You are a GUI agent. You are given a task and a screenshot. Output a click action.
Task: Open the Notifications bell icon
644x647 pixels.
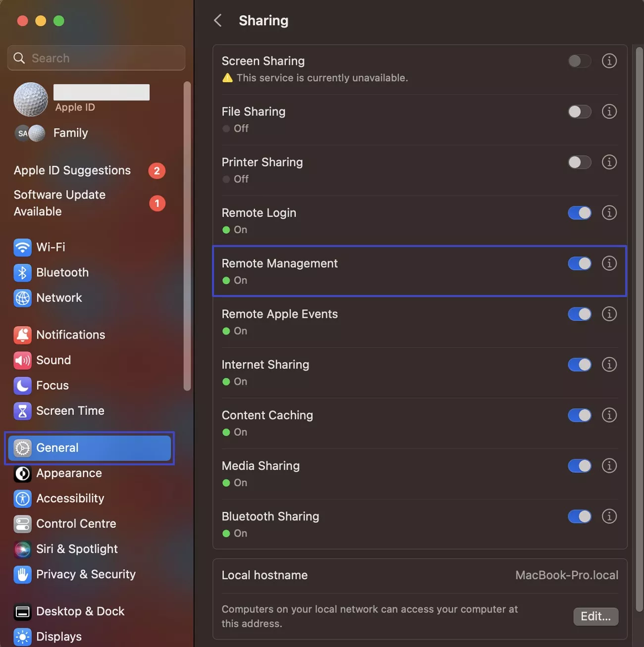point(22,335)
